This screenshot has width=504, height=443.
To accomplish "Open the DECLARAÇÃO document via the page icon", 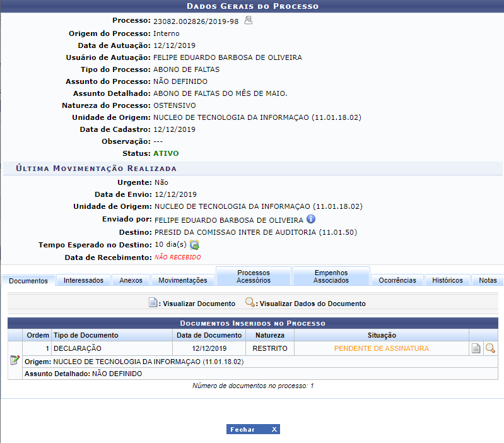I will (476, 348).
